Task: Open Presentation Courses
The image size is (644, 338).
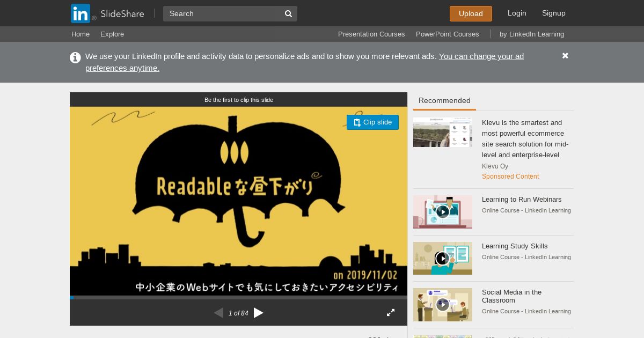Action: 371,34
